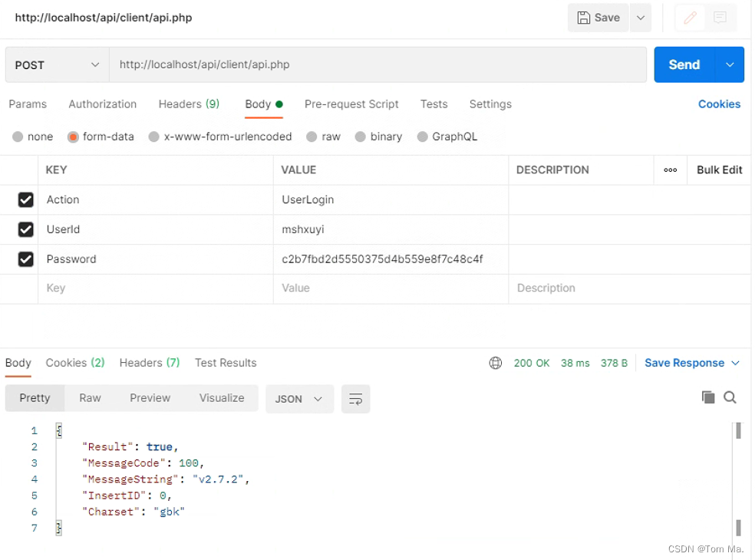Screen dimensions: 755x560
Task: Uncheck the Action row checkbox
Action: point(25,199)
